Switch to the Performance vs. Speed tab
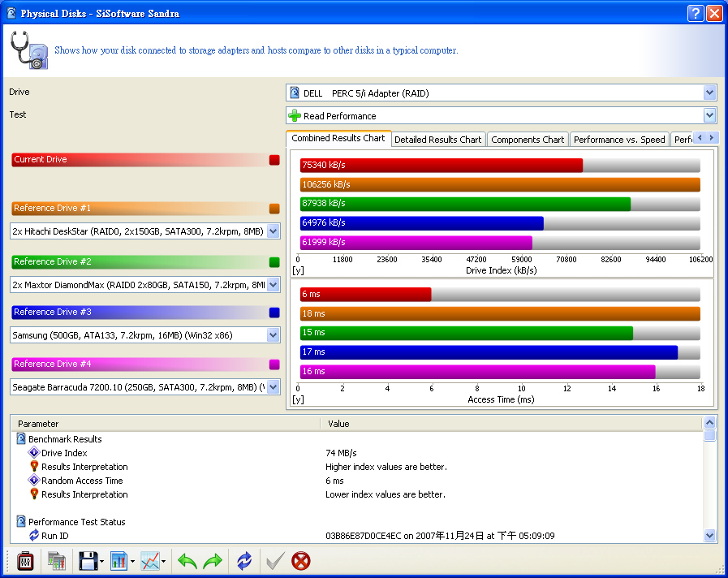728x578 pixels. tap(619, 140)
